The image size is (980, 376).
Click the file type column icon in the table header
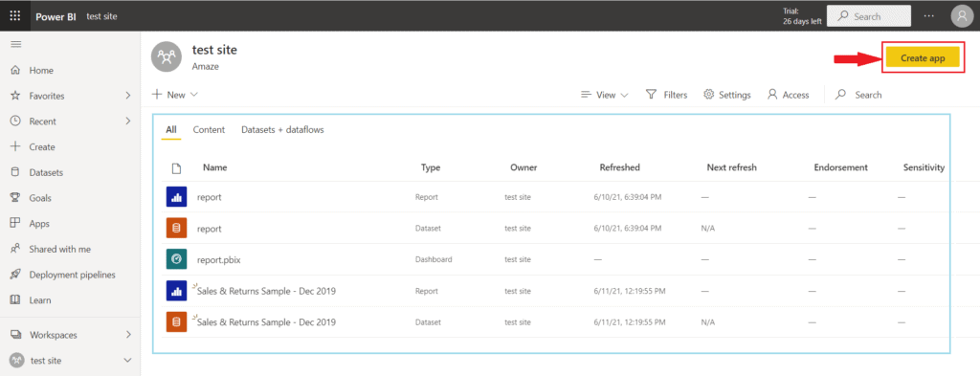point(176,168)
